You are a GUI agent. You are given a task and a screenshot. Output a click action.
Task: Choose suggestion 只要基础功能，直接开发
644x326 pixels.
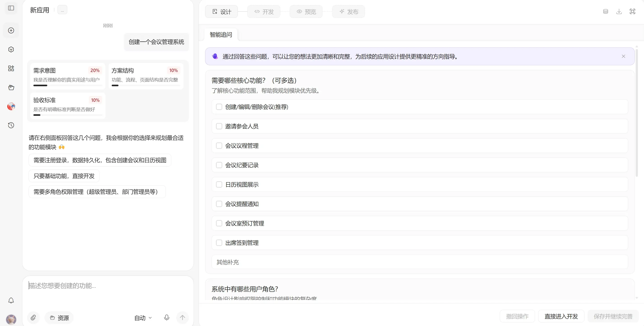[x=64, y=176]
